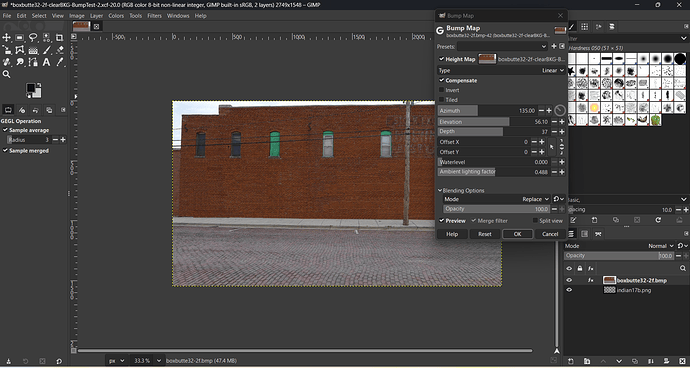Select the Move tool in toolbox
690x368 pixels.
click(x=7, y=38)
